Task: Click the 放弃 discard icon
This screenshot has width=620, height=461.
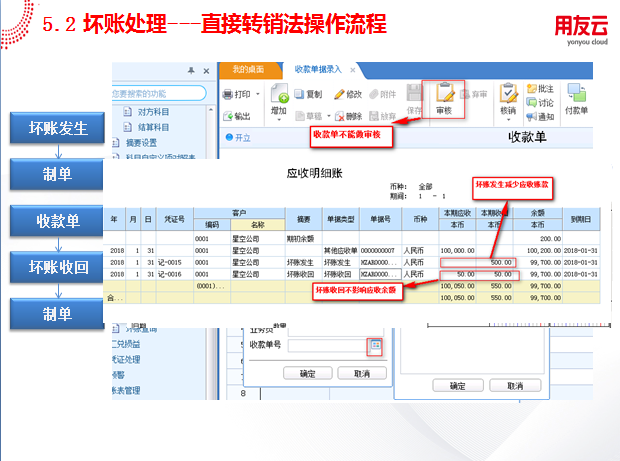Action: point(374,116)
